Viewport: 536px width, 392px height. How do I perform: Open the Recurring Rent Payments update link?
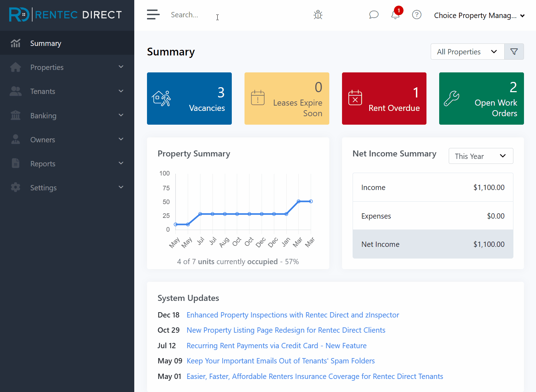pos(276,345)
